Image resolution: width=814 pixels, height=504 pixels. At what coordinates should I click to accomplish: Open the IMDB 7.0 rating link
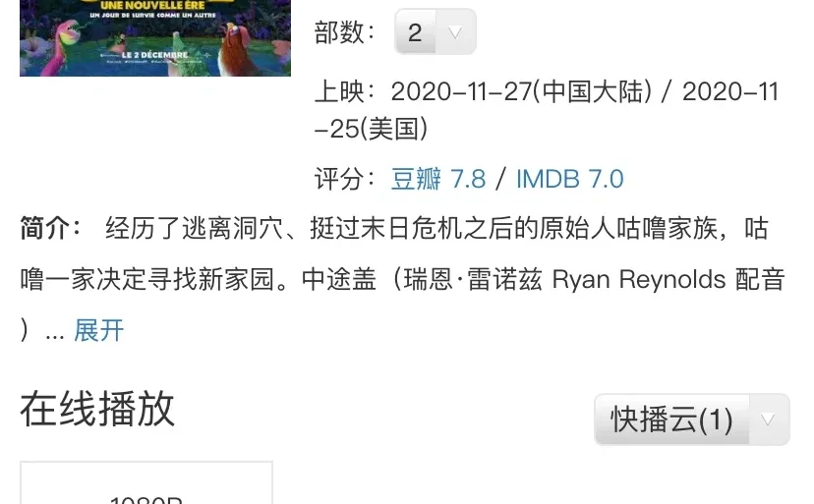click(x=569, y=179)
